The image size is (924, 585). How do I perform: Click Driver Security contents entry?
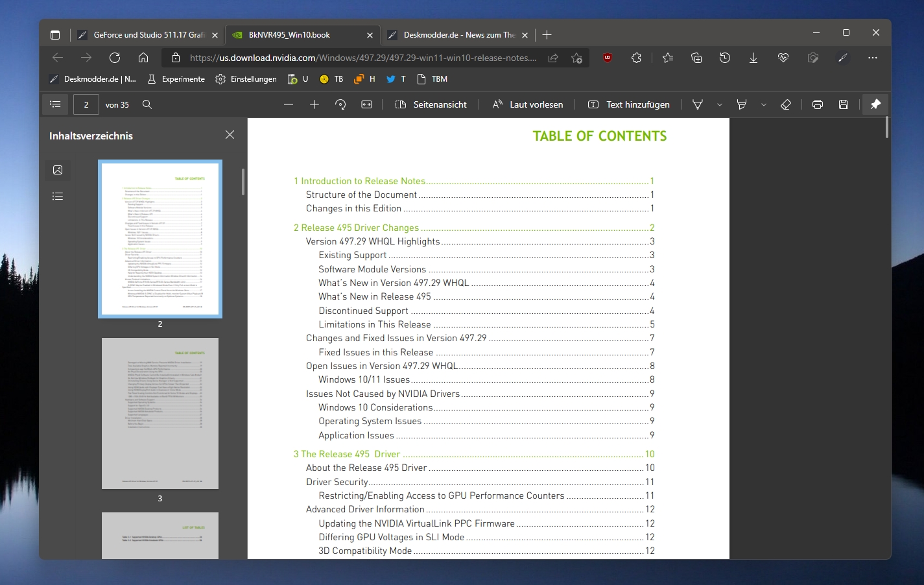point(480,482)
